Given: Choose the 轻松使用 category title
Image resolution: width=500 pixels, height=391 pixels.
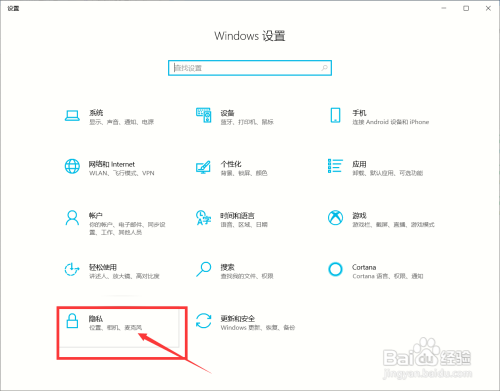Looking at the screenshot, I should tap(103, 267).
